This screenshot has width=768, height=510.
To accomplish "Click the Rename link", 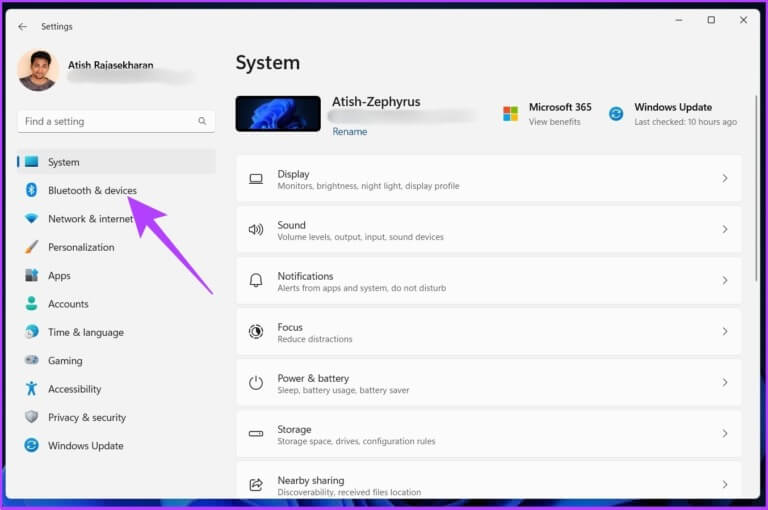I will (349, 131).
